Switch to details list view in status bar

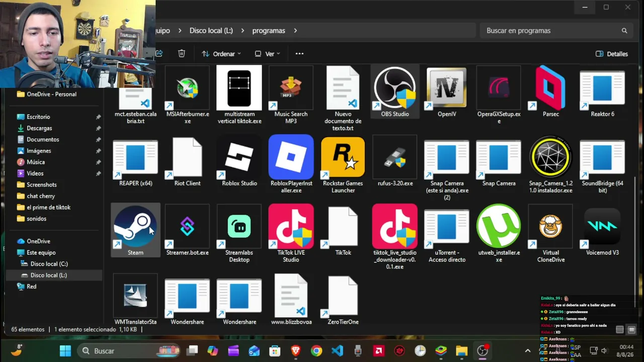(620, 330)
